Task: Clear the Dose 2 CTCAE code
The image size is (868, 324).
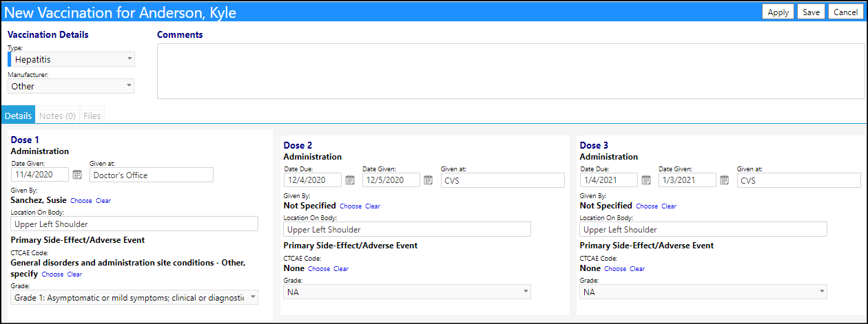Action: (x=341, y=269)
